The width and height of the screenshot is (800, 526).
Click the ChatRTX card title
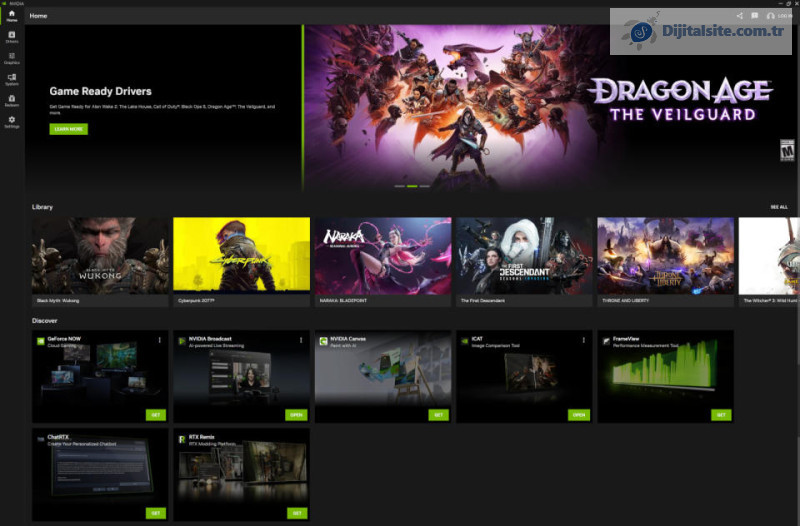[58, 437]
